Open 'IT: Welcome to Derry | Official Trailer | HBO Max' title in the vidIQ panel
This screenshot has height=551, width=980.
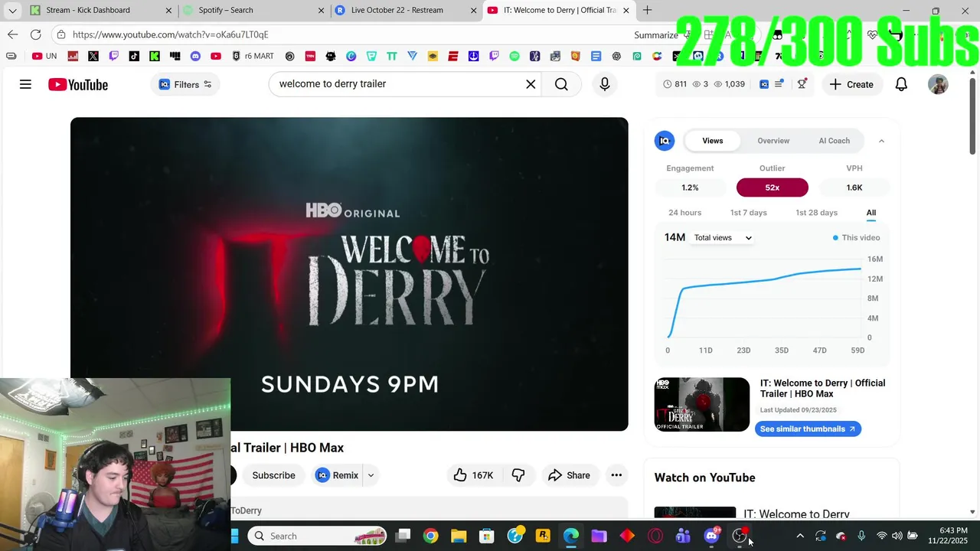pos(822,388)
